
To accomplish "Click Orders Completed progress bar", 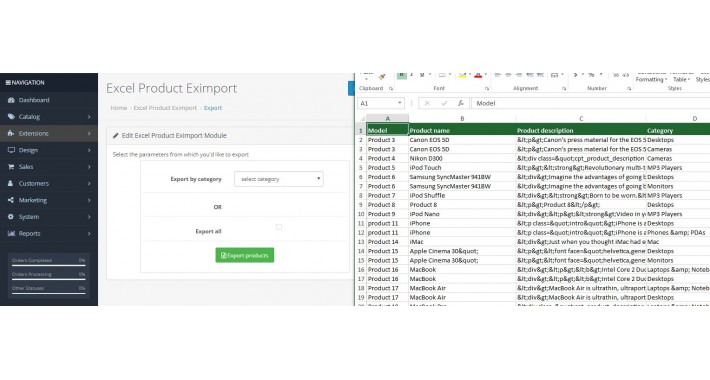I will click(48, 265).
